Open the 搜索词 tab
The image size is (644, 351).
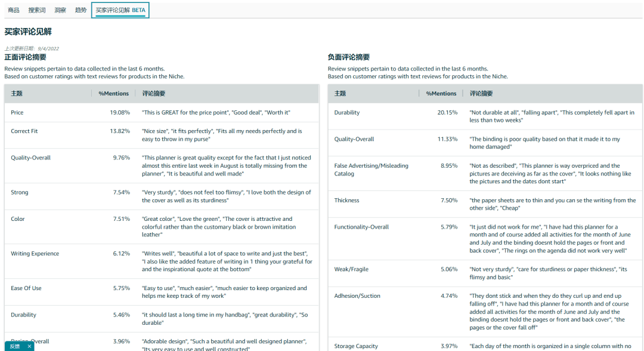pos(36,10)
